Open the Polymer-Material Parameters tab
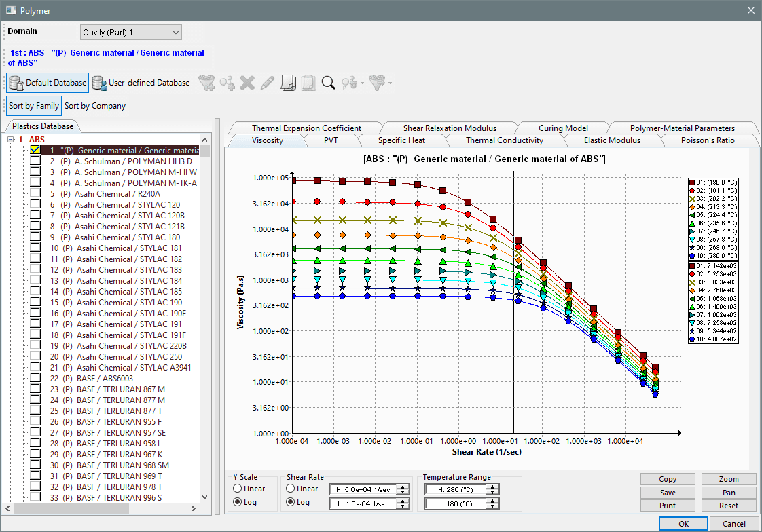The width and height of the screenshot is (762, 532). 683,128
